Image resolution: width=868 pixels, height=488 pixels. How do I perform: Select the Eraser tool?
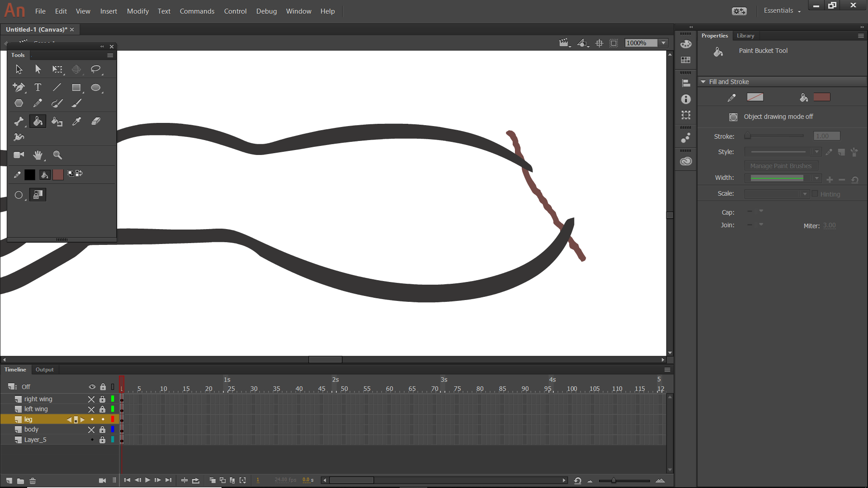pos(95,121)
